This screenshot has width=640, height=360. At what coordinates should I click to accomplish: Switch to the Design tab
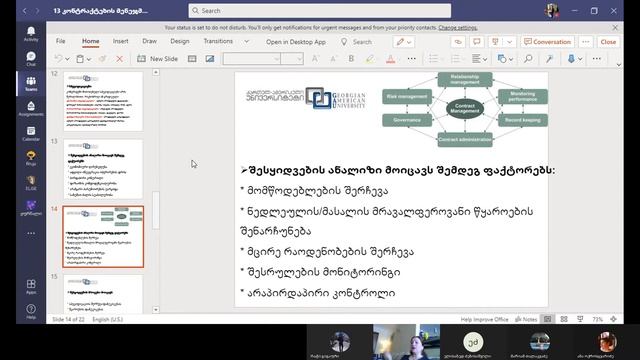pos(180,41)
